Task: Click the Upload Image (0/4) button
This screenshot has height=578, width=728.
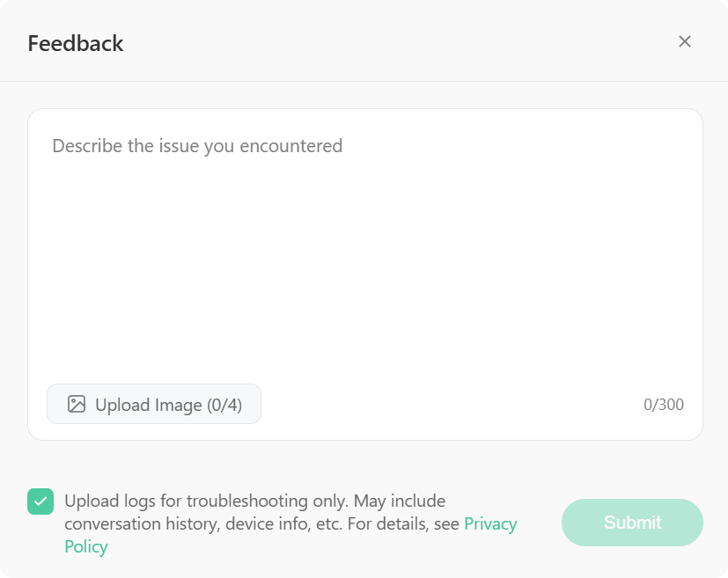Action: 154,404
